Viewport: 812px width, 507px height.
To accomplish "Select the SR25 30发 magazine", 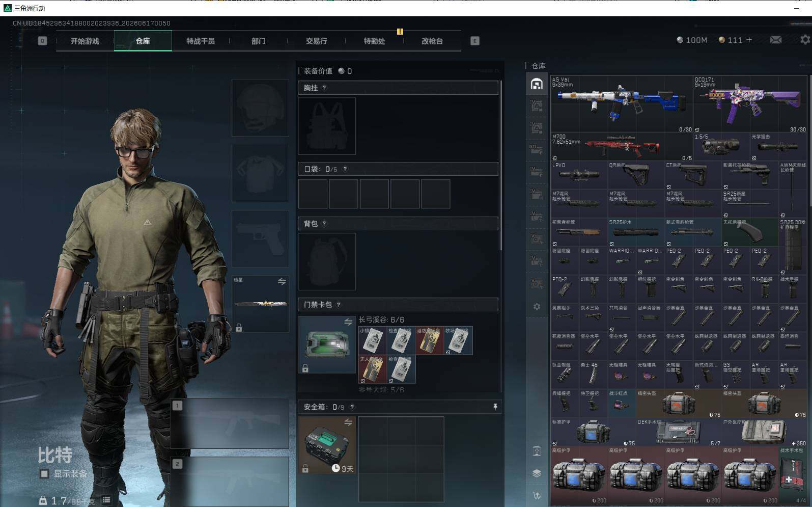I will click(x=793, y=247).
